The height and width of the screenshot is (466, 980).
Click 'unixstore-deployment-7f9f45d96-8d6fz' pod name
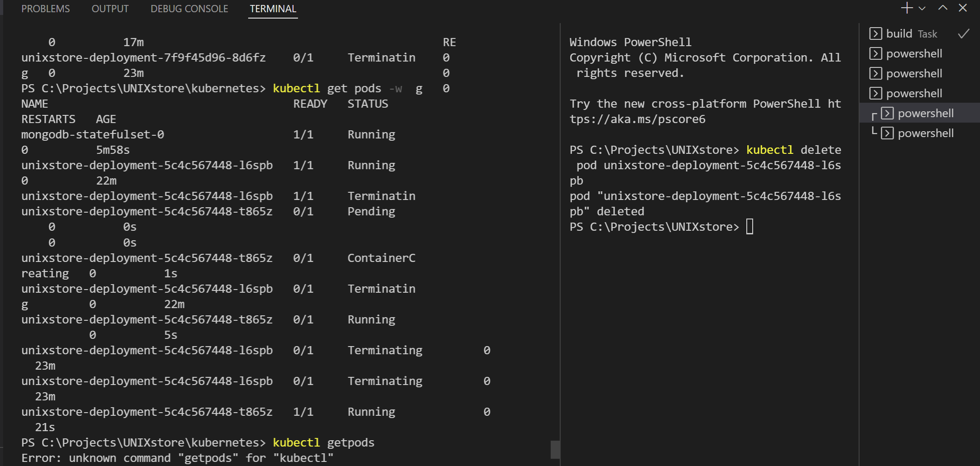point(144,58)
